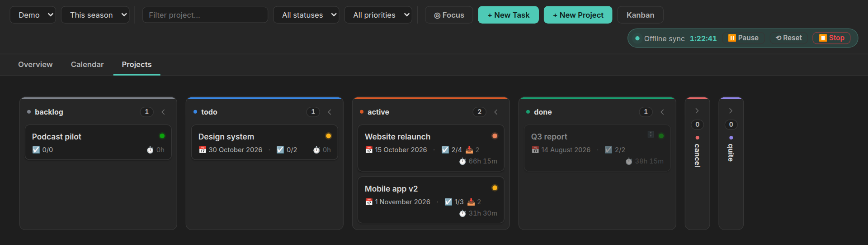Viewport: 868px width, 245px height.
Task: Click Design system checklist icon 0/2
Action: coord(280,150)
